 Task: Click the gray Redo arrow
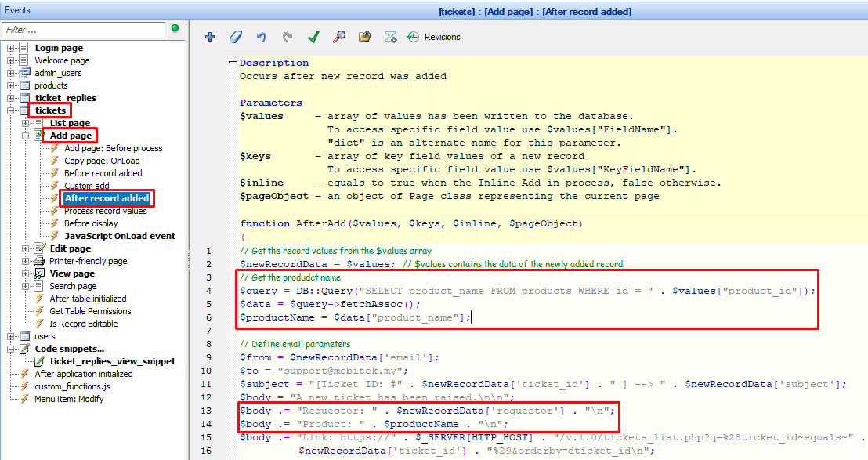point(287,37)
